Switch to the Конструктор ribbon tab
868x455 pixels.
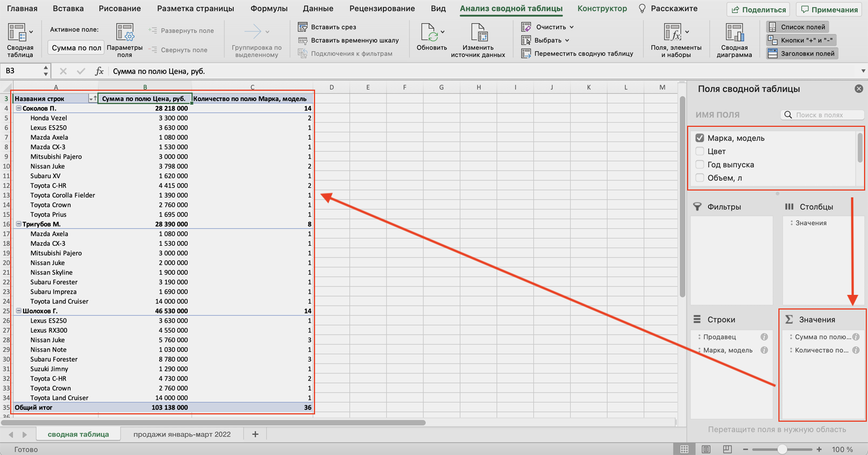tap(601, 8)
